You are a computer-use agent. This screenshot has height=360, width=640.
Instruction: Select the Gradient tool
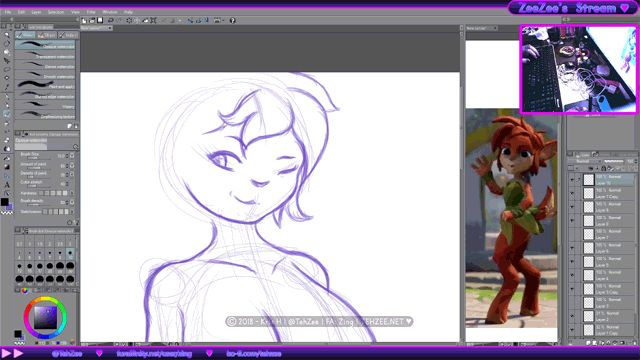tap(7, 167)
